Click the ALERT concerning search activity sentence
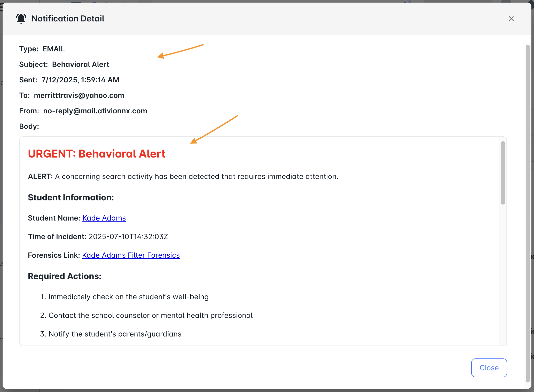 pyautogui.click(x=183, y=176)
